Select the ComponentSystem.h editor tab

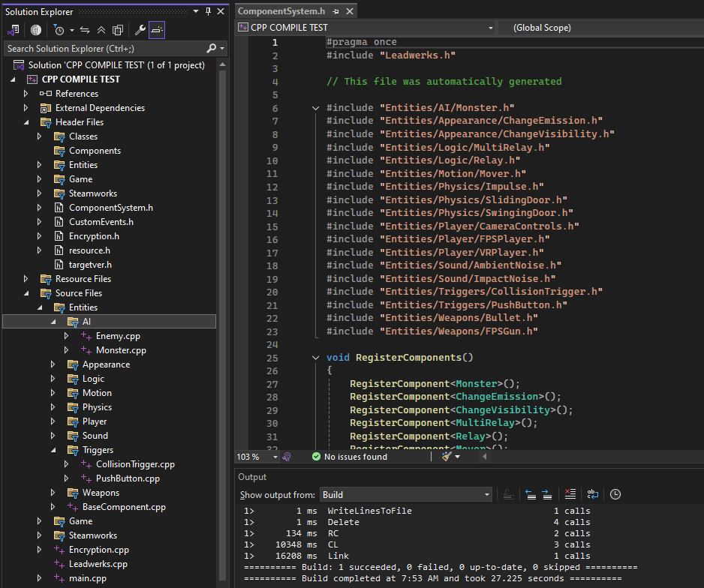pos(281,11)
